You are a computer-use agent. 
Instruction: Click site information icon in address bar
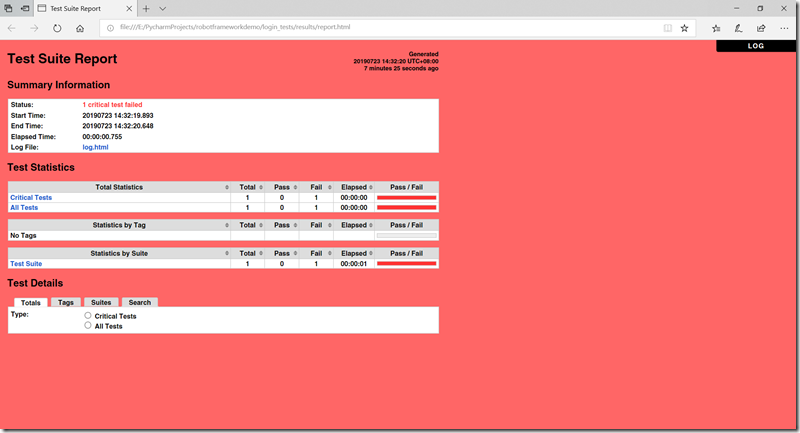point(110,28)
